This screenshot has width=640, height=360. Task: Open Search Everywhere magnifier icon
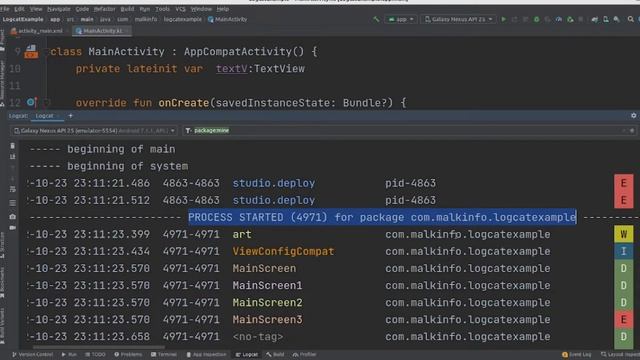pos(631,19)
